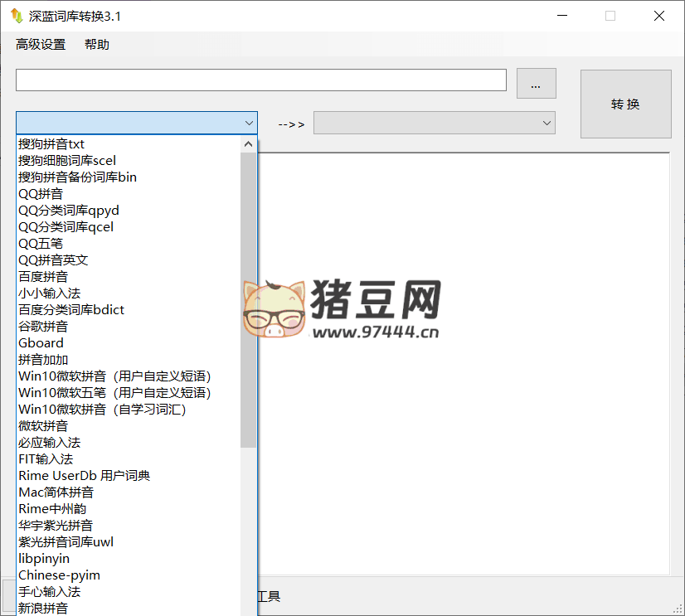Viewport: 685px width, 616px height.
Task: Click the browse "..." button
Action: pos(536,84)
